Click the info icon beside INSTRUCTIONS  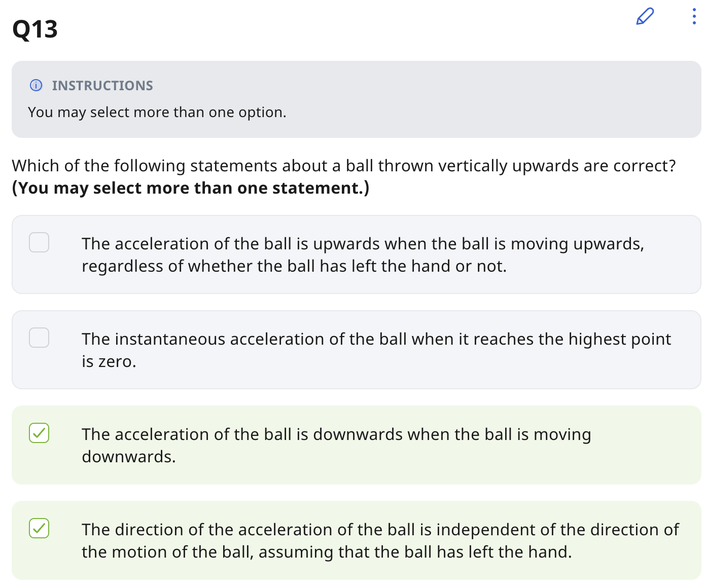pyautogui.click(x=36, y=85)
